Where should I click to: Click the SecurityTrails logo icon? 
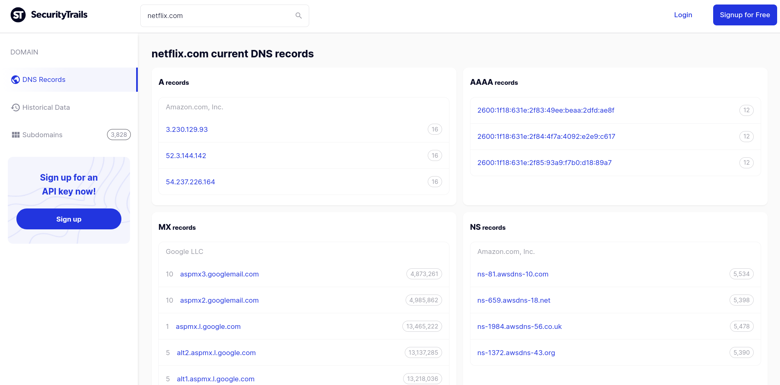click(x=18, y=15)
